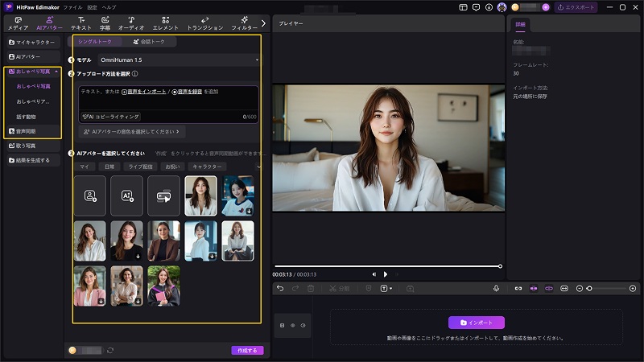Viewport: 644px width, 362px height.
Task: Open the モデル OmniHuman 1.5 dropdown
Action: click(x=180, y=60)
